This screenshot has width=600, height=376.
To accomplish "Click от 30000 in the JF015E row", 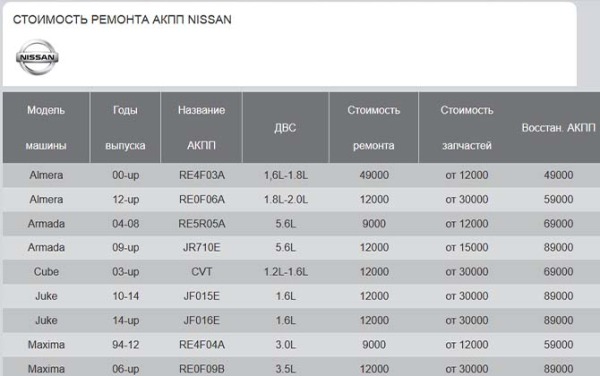I will coord(467,296).
